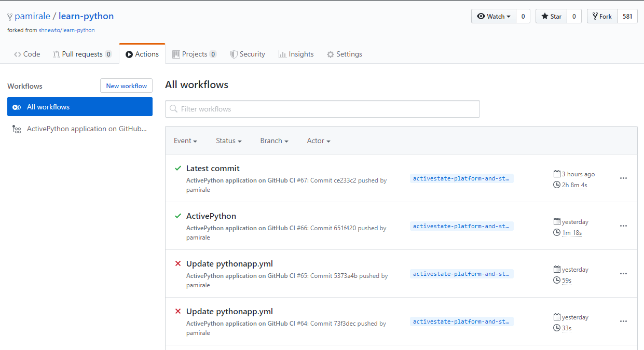Open the three-dot menu for run #65

pyautogui.click(x=623, y=273)
